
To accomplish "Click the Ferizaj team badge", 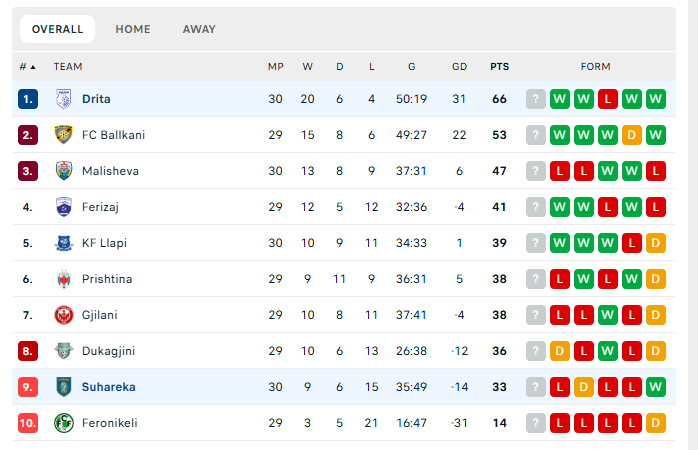I will point(64,207).
